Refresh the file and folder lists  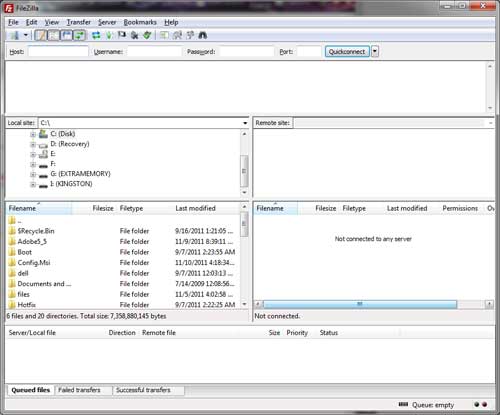pyautogui.click(x=96, y=35)
